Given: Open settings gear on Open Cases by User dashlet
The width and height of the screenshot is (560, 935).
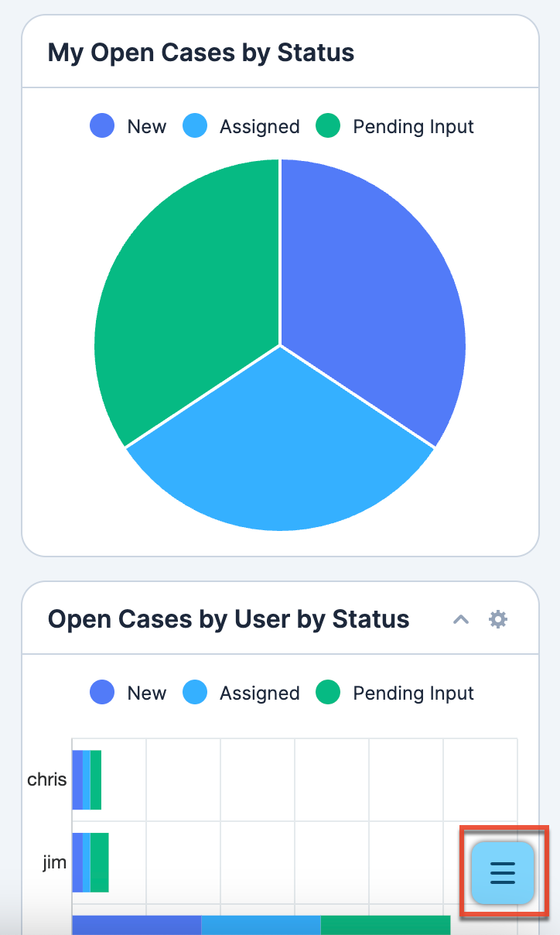Looking at the screenshot, I should (x=498, y=619).
